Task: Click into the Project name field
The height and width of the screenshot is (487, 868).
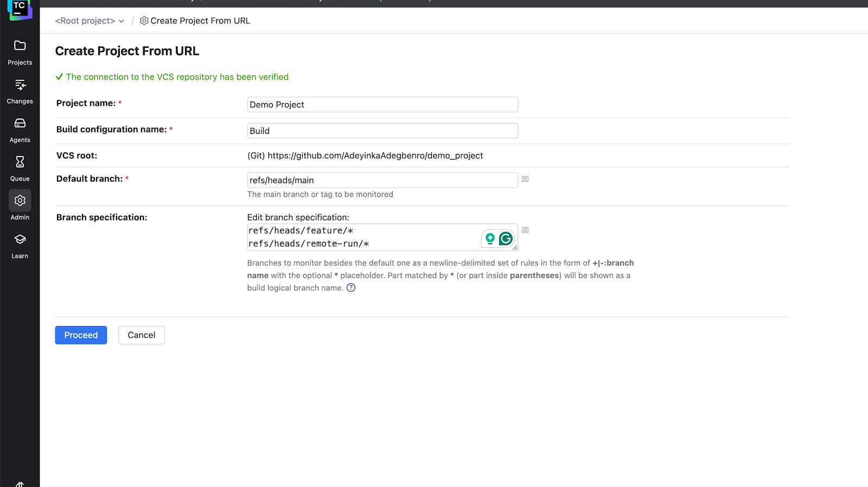Action: [x=382, y=105]
